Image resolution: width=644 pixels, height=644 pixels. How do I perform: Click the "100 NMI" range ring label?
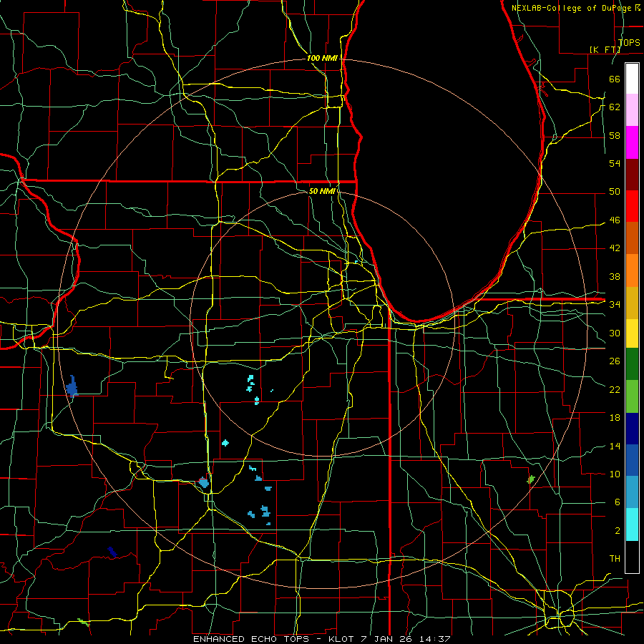click(322, 59)
